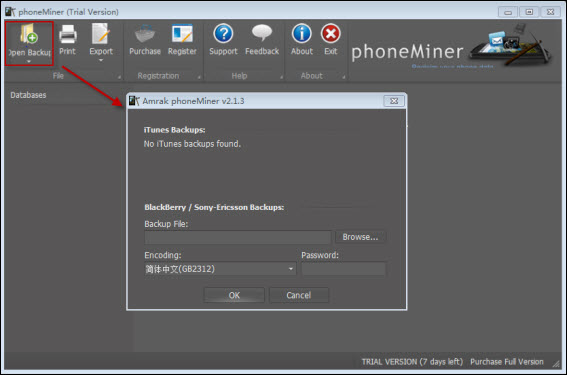Open the Encoding combo box
This screenshot has height=375, width=567.
coord(220,269)
